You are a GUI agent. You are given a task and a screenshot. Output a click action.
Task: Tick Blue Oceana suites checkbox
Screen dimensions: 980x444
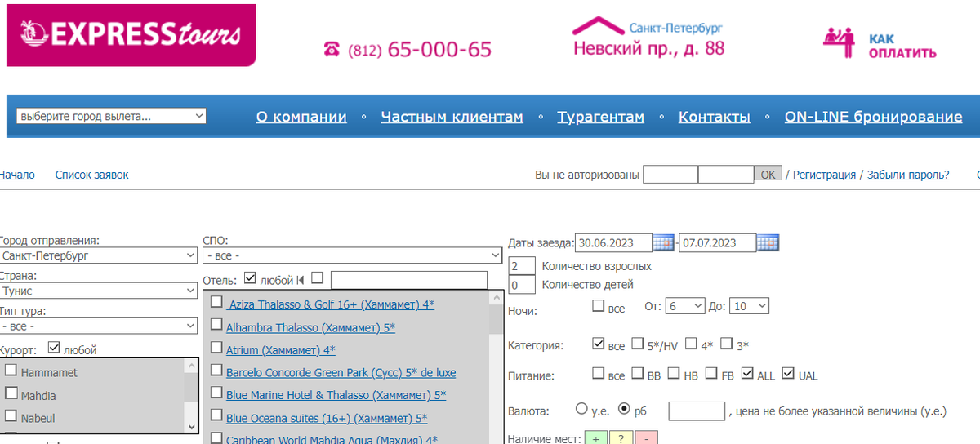pos(216,416)
